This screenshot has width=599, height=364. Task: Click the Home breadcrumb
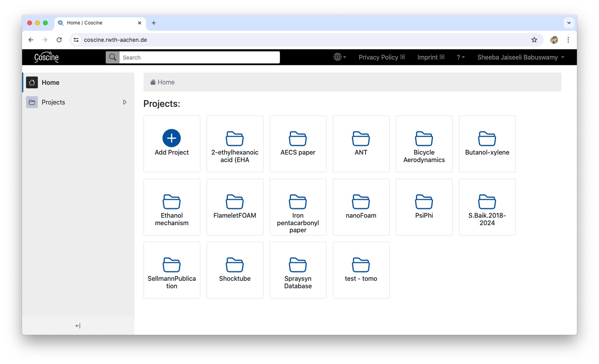(166, 82)
